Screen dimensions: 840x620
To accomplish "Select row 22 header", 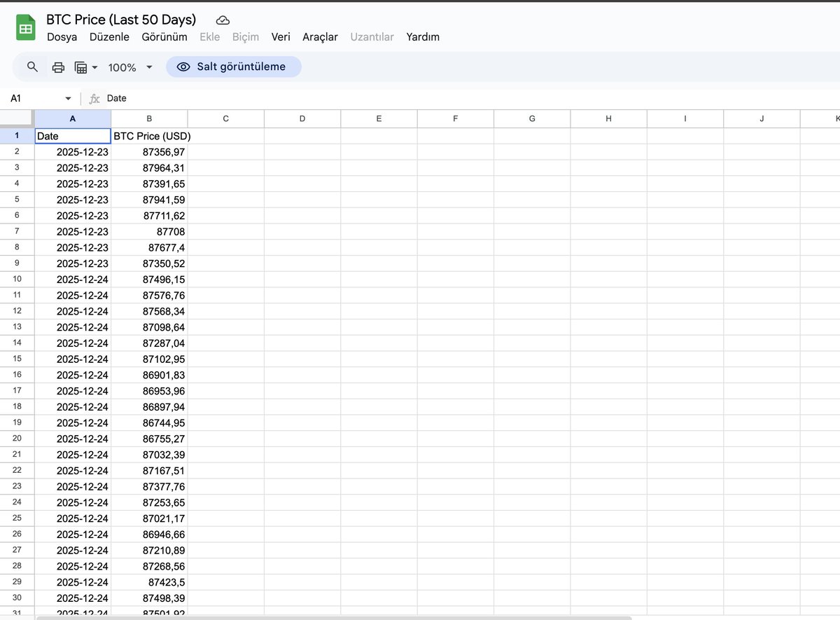I will (17, 470).
